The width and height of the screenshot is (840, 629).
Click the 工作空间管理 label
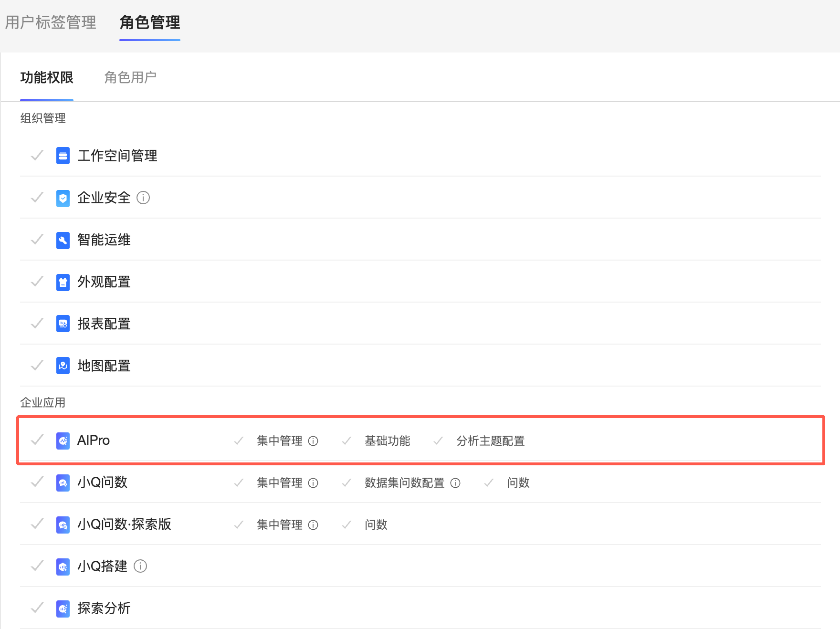pyautogui.click(x=117, y=156)
